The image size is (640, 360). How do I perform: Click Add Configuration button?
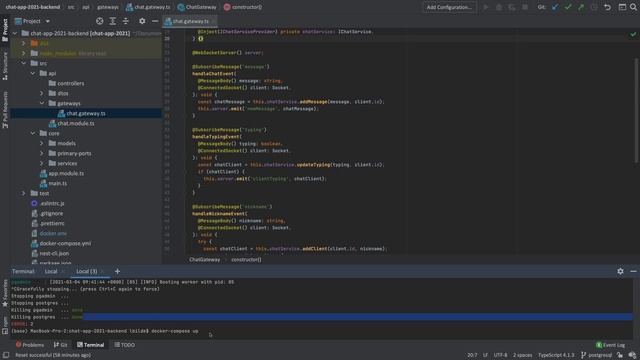[x=449, y=7]
